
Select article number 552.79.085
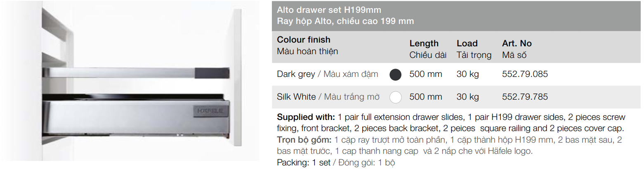tap(525, 74)
